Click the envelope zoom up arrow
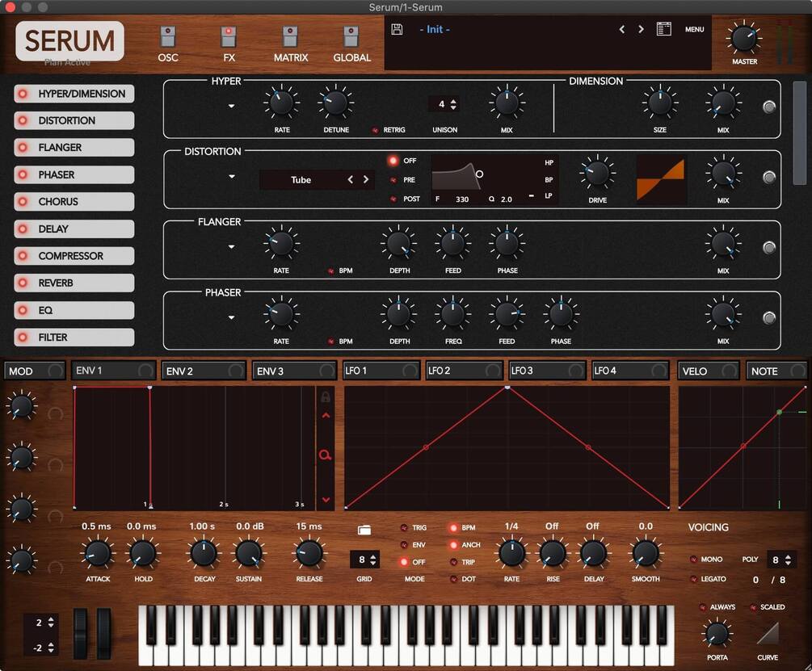The width and height of the screenshot is (812, 671). (x=326, y=415)
